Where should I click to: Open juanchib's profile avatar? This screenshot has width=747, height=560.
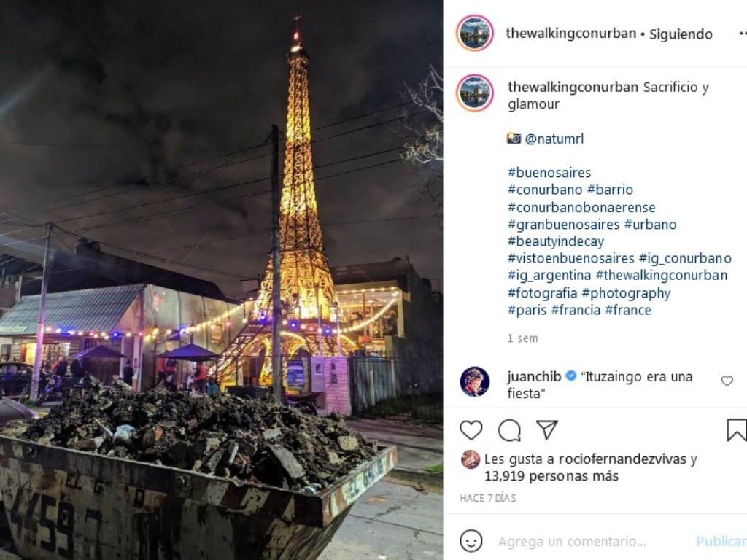click(474, 381)
